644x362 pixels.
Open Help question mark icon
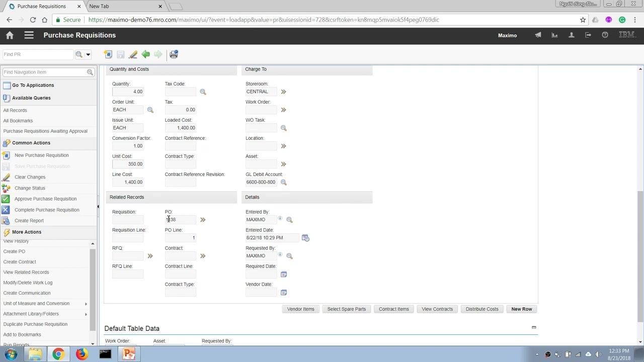point(605,35)
